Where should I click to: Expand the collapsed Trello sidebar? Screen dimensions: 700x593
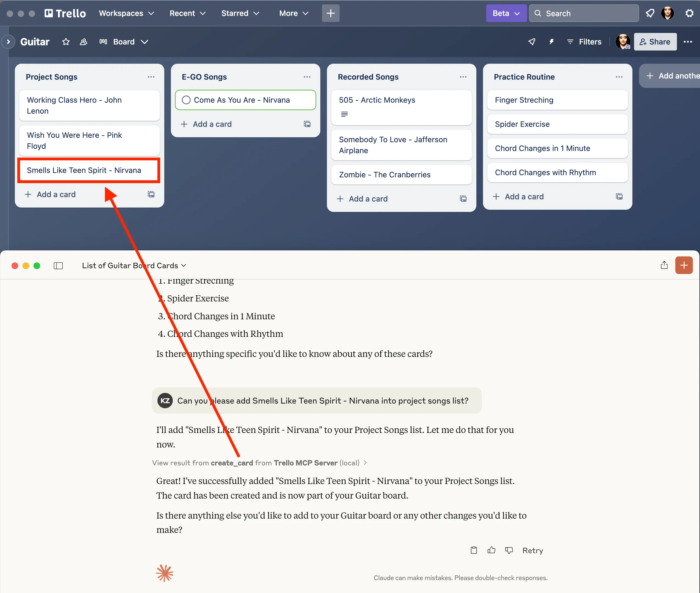pyautogui.click(x=9, y=42)
